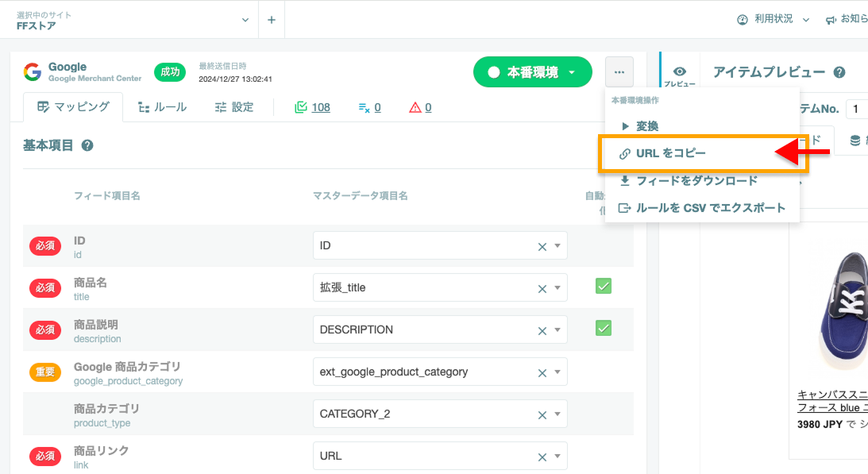Clear the ID master data field
The image size is (868, 474).
point(542,246)
